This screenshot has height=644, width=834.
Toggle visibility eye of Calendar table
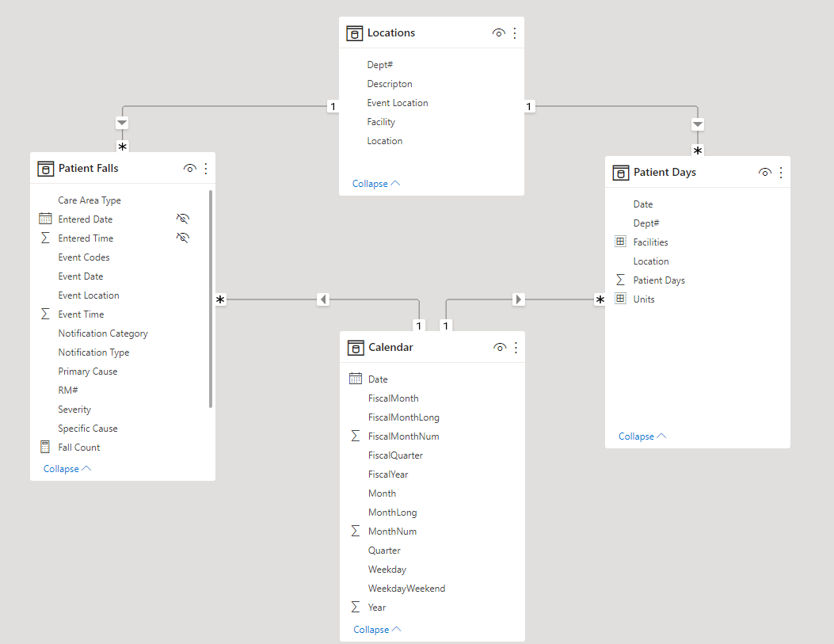coord(500,348)
